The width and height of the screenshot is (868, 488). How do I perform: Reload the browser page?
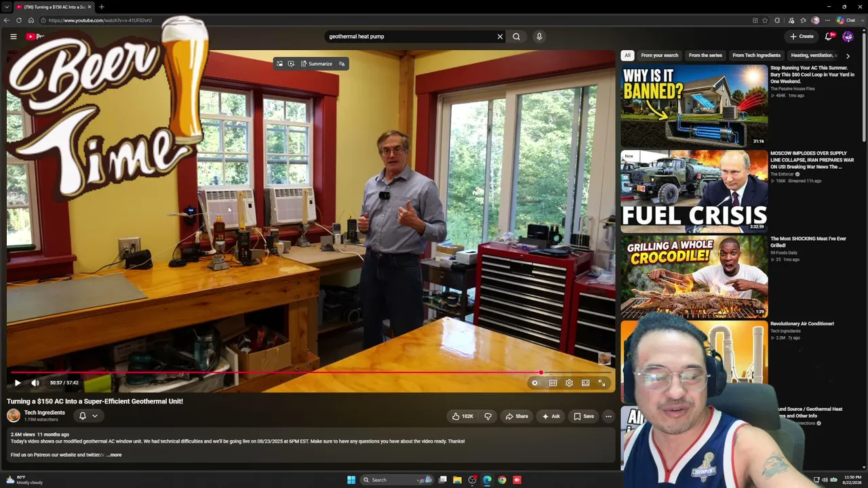pyautogui.click(x=19, y=20)
